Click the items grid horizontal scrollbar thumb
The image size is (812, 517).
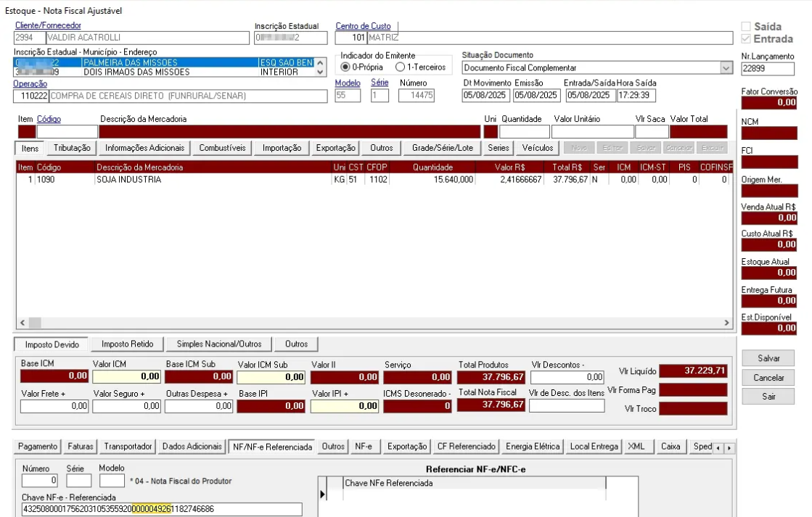tap(35, 323)
